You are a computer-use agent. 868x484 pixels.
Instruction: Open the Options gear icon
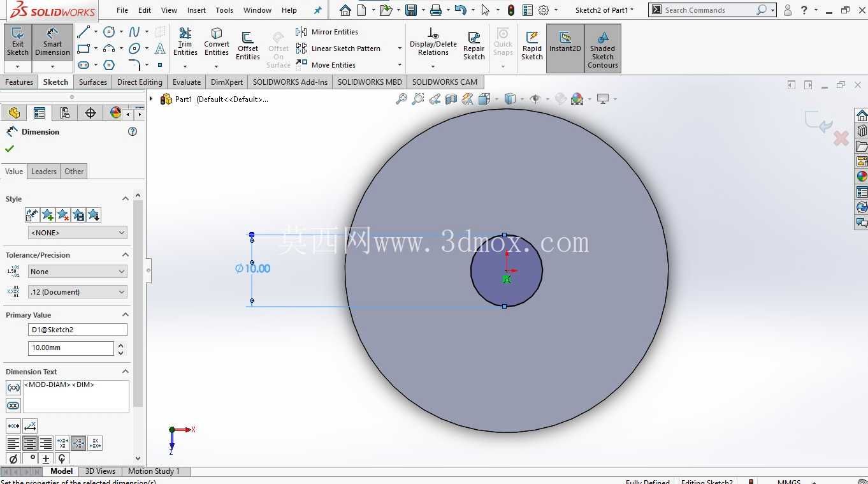point(544,10)
